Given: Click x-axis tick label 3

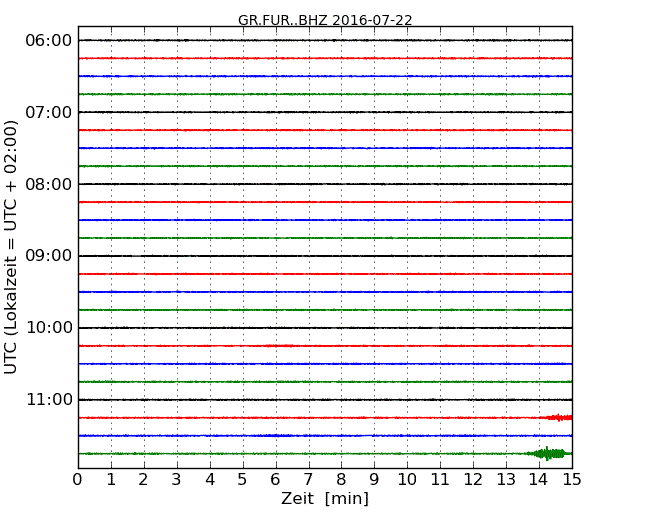Looking at the screenshot, I should coord(177,480).
